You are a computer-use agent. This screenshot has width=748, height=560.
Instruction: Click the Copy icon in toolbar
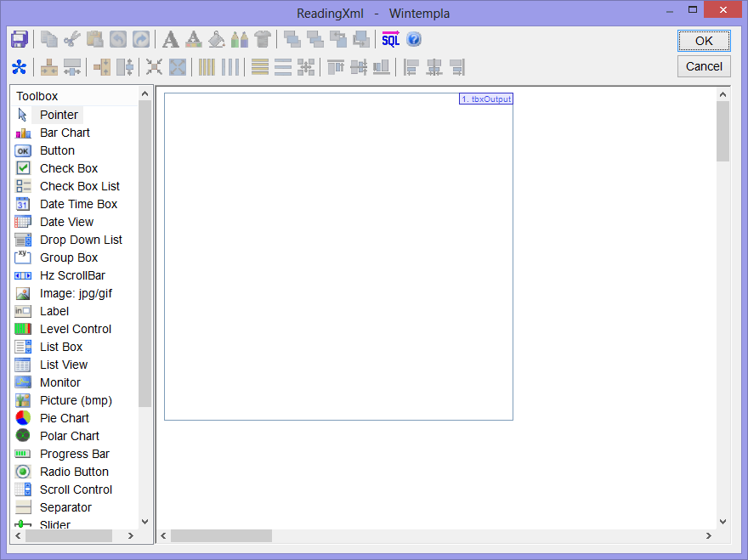[48, 40]
